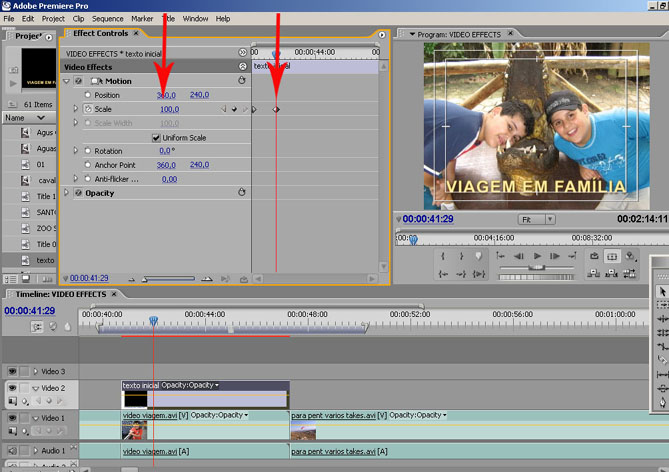Select the ZOO item in Project list
The height and width of the screenshot is (472, 669).
[x=46, y=228]
